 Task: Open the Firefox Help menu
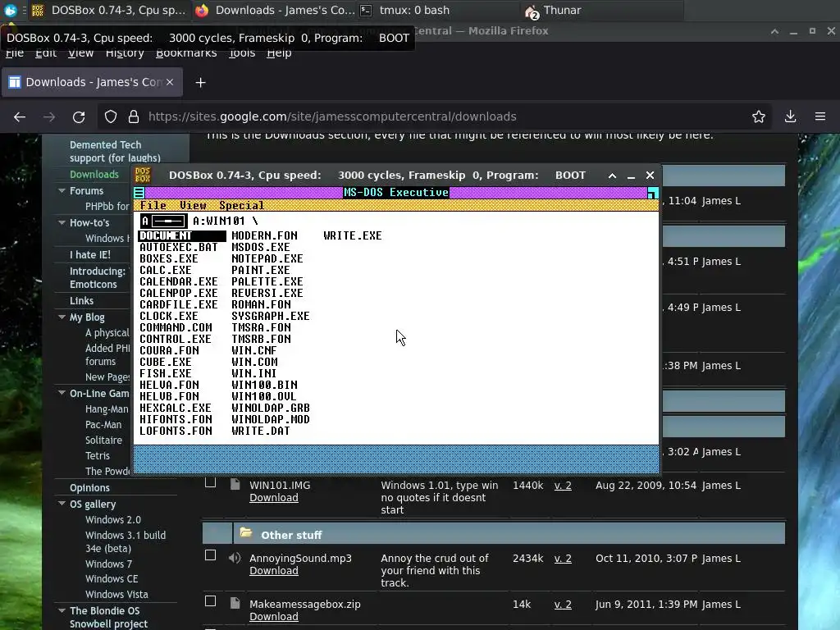tap(279, 52)
